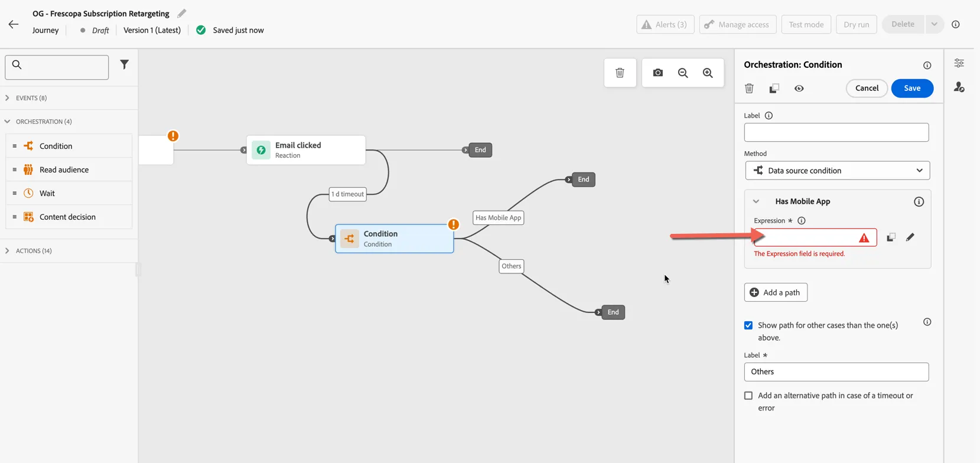Delete selected node with canvas trash icon
The height and width of the screenshot is (463, 980).
pos(620,73)
